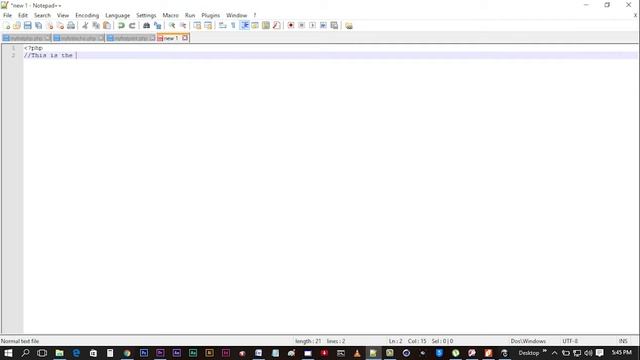The image size is (640, 360).
Task: Click the Stop recording macro icon
Action: coord(302,25)
